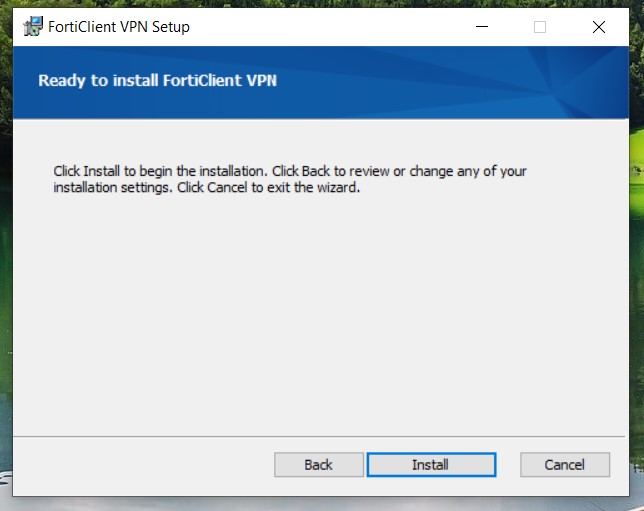Close the FortiClient VPN Setup dialog
This screenshot has width=644, height=511.
point(598,27)
